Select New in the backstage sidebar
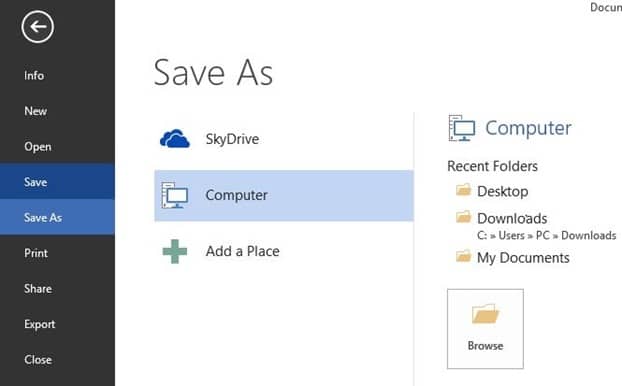Image resolution: width=622 pixels, height=386 pixels. coord(35,111)
